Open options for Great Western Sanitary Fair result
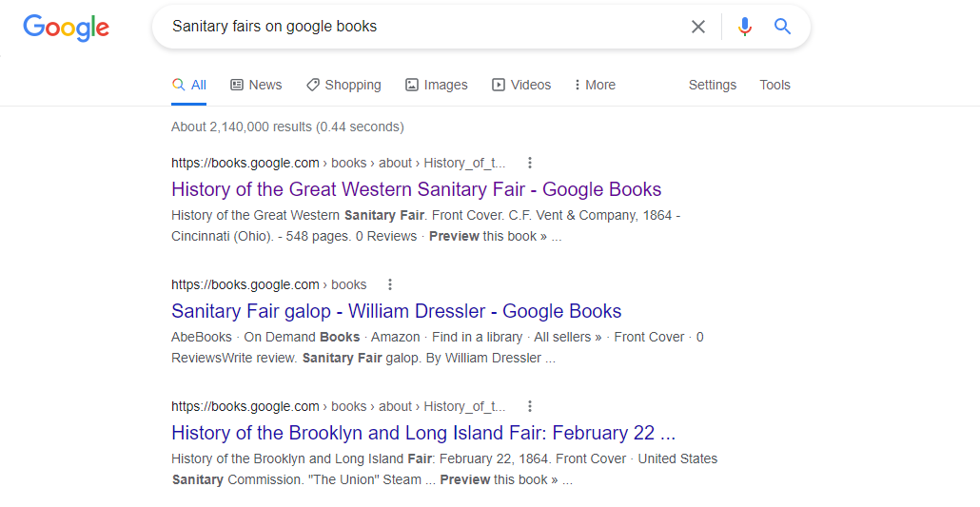The image size is (980, 507). click(530, 163)
